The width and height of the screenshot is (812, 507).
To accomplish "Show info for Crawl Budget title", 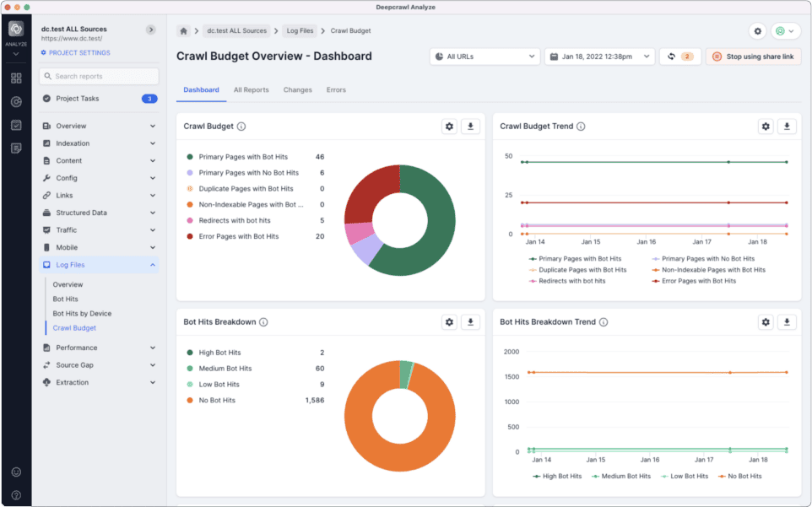I will tap(241, 127).
